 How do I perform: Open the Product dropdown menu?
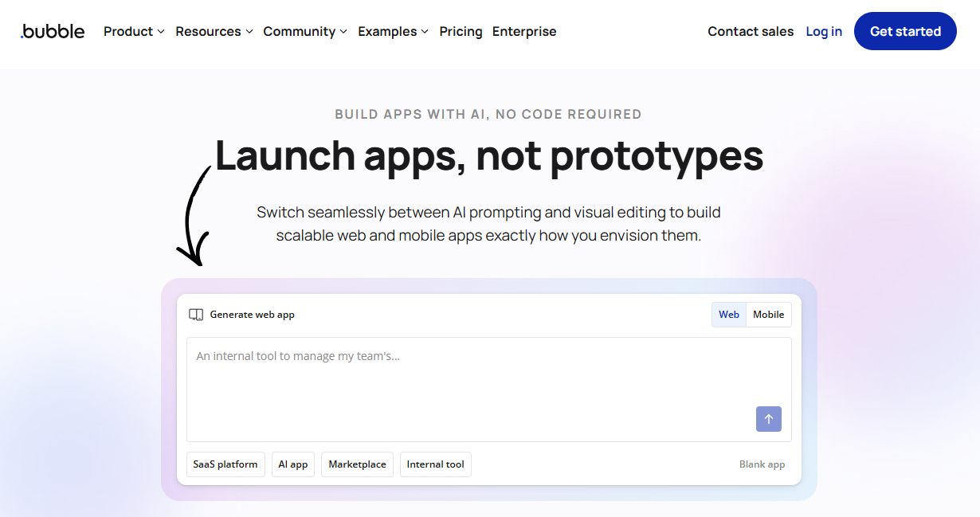pyautogui.click(x=133, y=31)
